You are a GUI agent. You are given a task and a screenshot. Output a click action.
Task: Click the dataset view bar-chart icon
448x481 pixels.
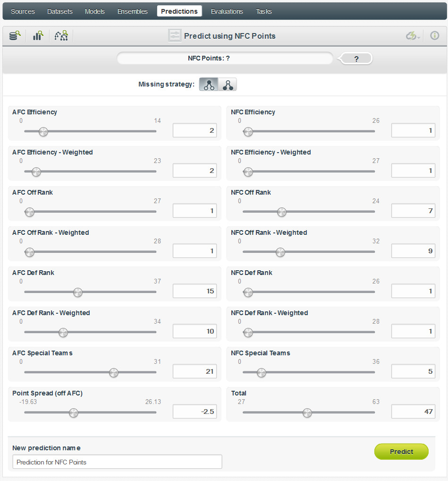38,35
